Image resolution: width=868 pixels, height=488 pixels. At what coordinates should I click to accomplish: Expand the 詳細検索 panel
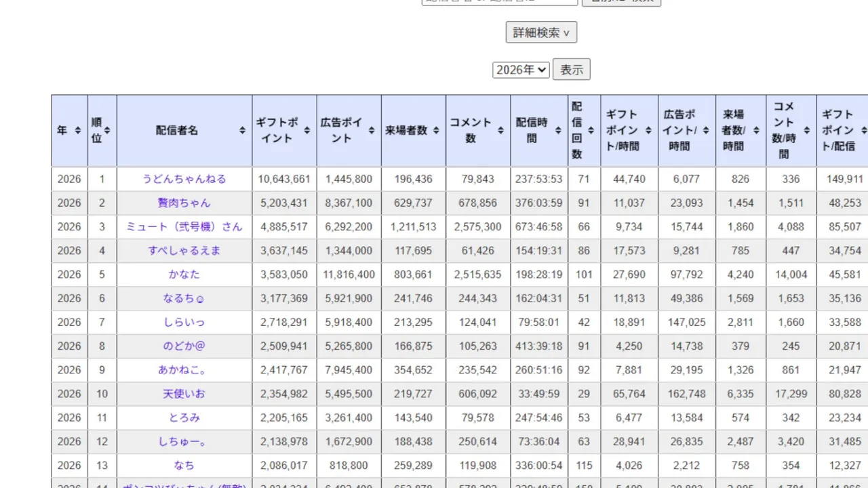541,33
